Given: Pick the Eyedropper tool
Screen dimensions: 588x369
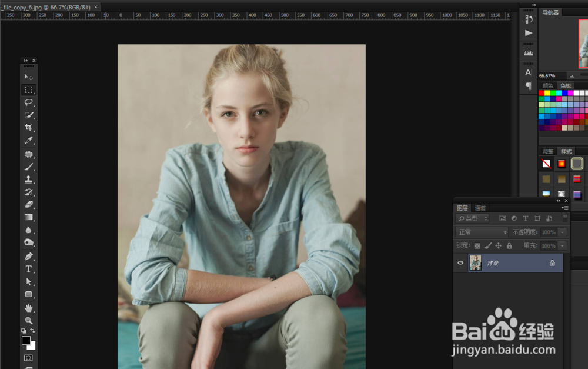Looking at the screenshot, I should click(28, 140).
